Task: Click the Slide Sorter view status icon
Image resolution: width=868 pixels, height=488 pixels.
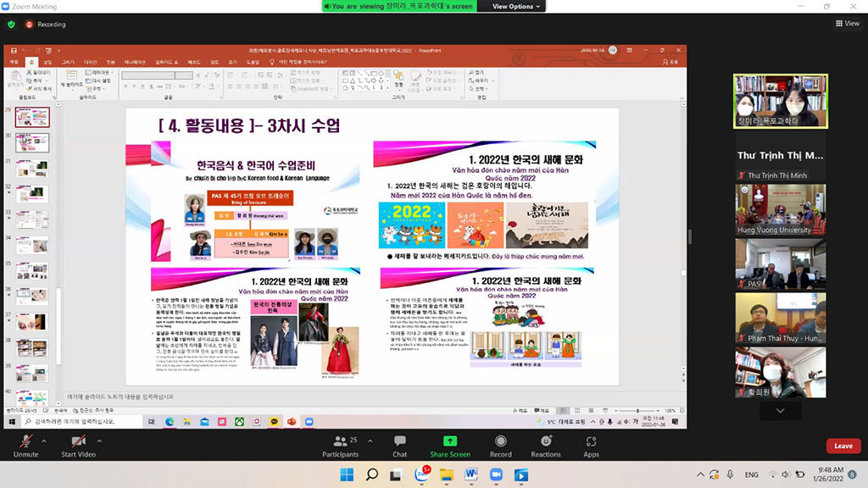Action: point(576,411)
